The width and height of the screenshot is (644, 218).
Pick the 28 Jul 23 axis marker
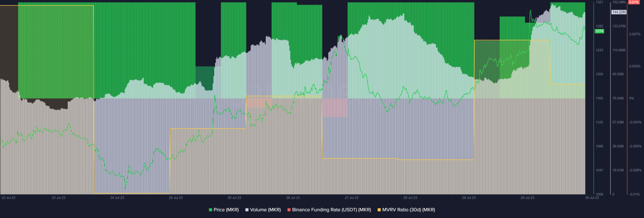[x=410, y=197]
